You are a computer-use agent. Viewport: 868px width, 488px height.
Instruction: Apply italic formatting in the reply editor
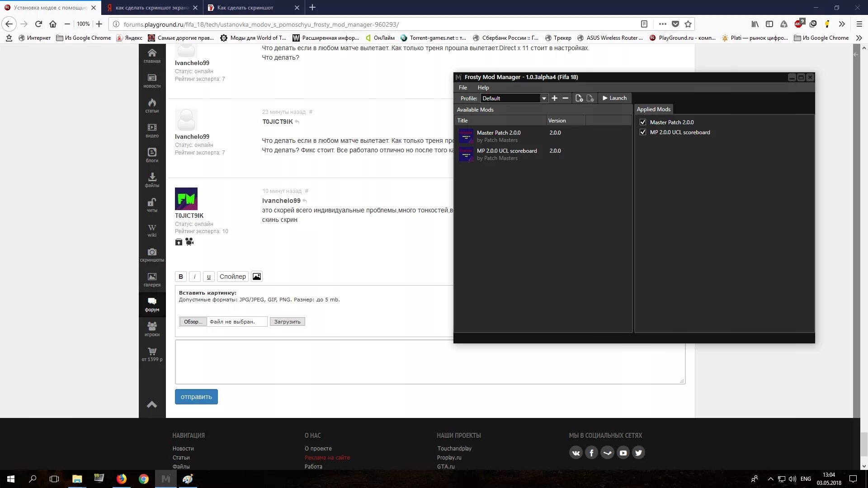pyautogui.click(x=195, y=277)
